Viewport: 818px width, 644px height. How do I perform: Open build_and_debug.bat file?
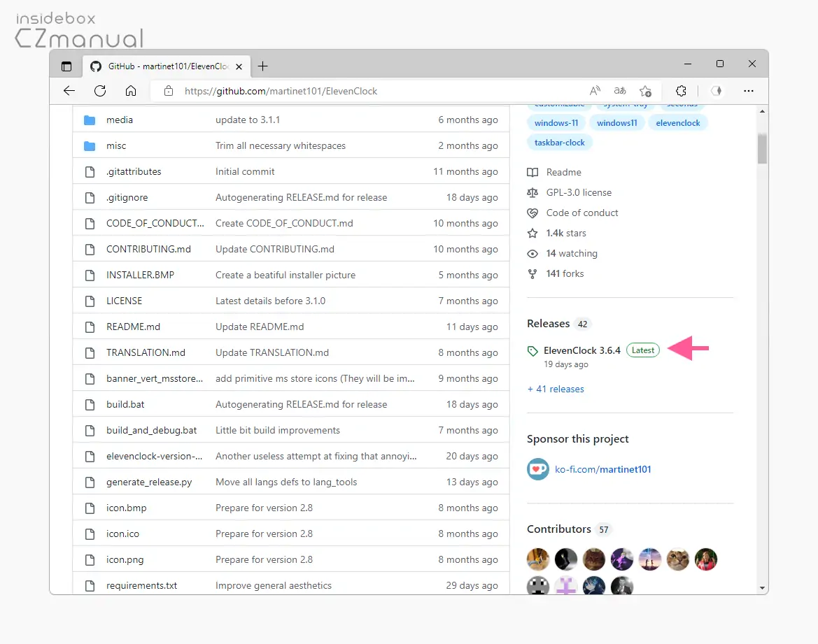[x=151, y=430]
